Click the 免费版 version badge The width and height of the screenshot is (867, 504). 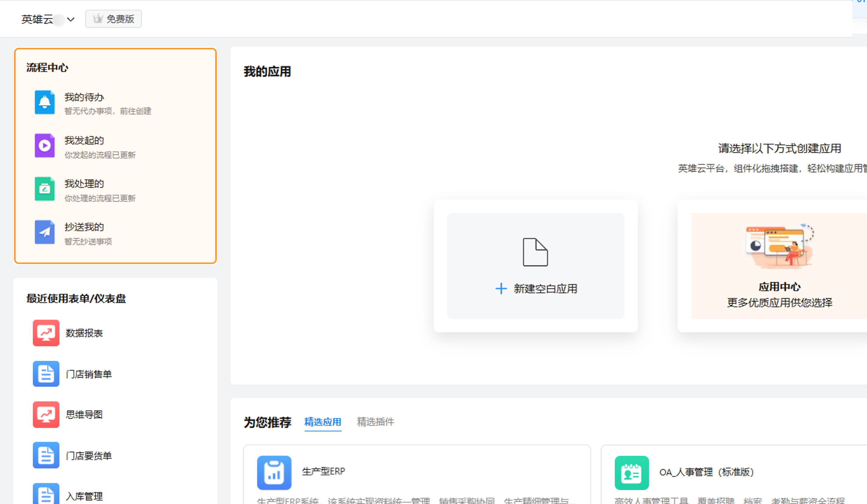pos(113,19)
